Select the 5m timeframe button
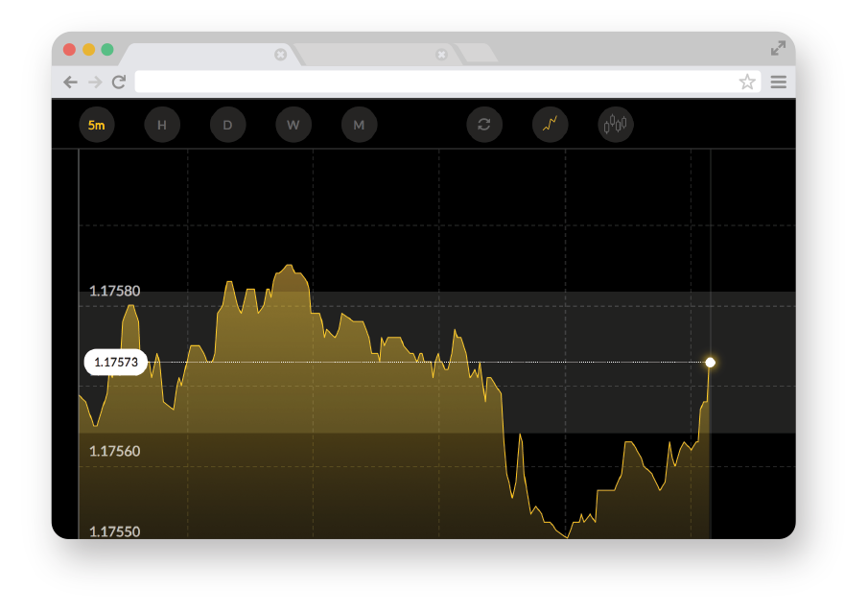 tap(97, 125)
